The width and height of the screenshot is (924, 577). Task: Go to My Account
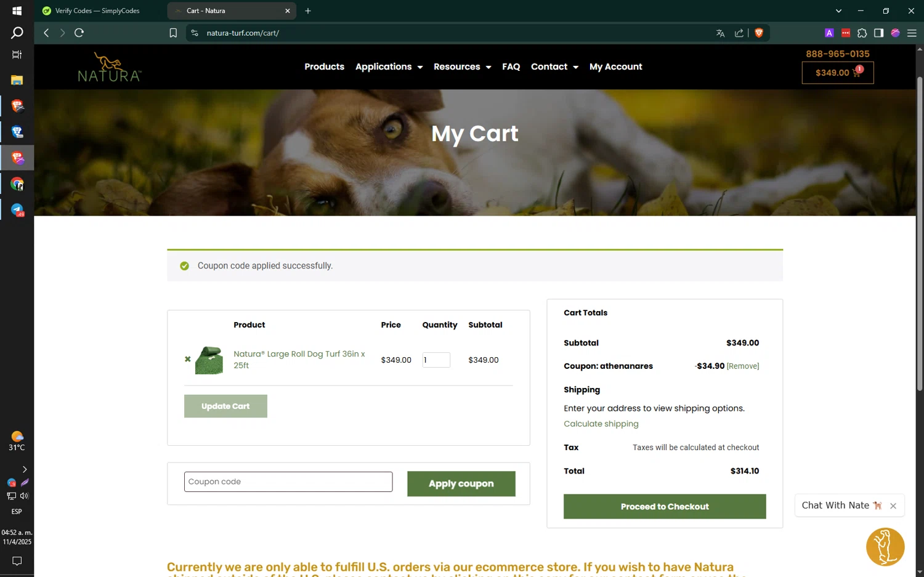(615, 67)
